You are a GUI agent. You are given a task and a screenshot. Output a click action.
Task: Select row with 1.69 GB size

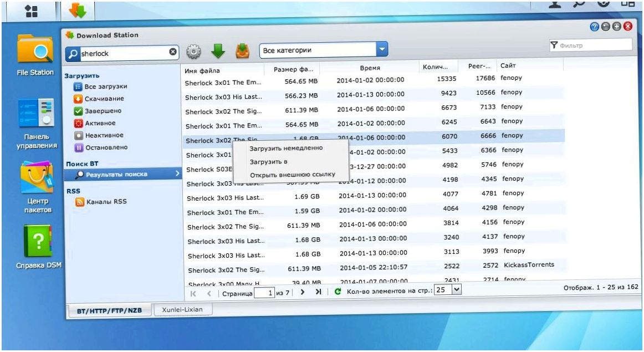375,196
